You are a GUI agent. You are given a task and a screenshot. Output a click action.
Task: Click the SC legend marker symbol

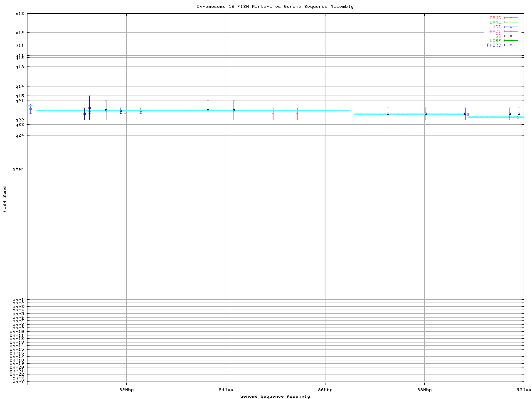click(511, 36)
